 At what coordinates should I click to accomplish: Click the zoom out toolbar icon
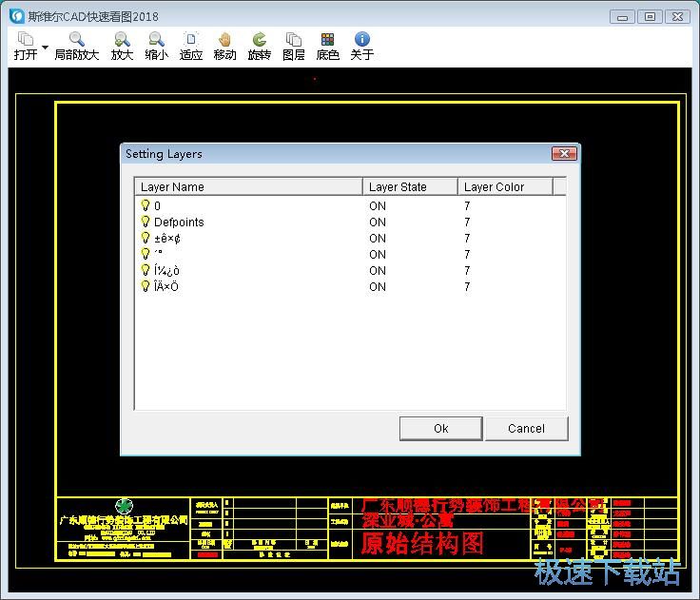156,40
